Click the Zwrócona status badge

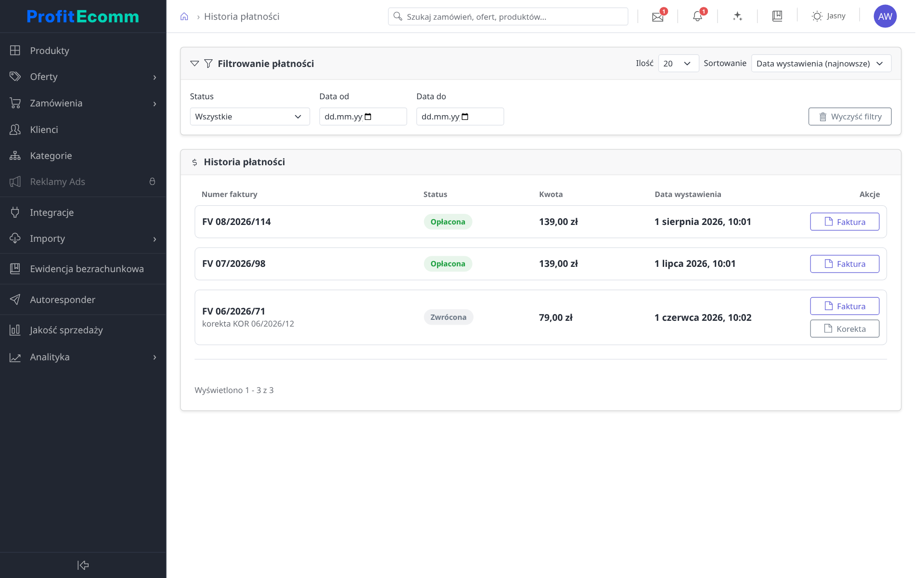[448, 317]
